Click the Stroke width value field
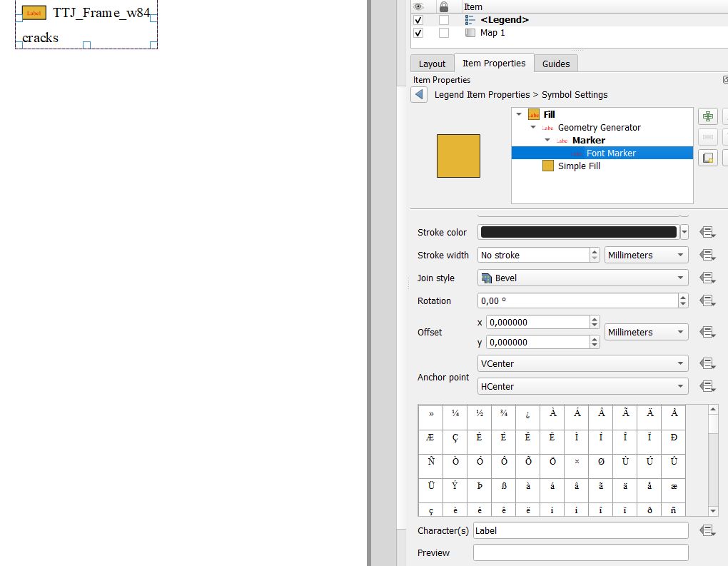This screenshot has height=566, width=728. coord(534,255)
